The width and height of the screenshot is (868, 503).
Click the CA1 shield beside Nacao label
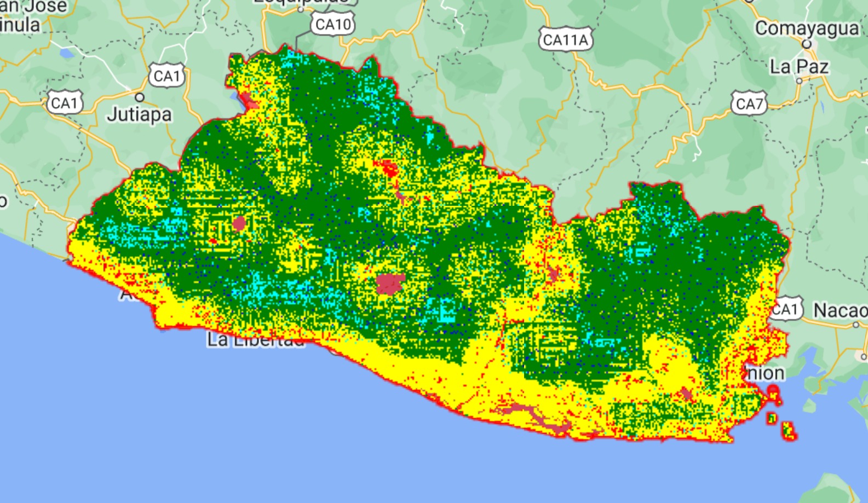click(x=786, y=310)
